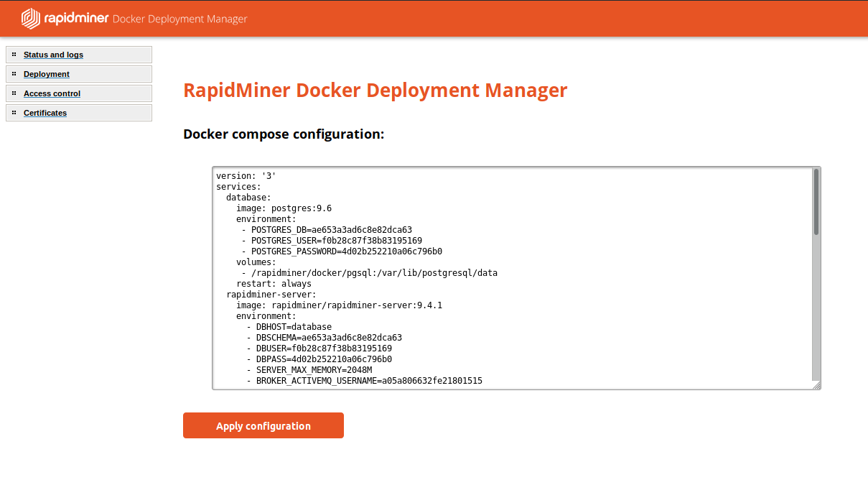The width and height of the screenshot is (868, 480).
Task: Click the pgsql volume path line
Action: (370, 273)
